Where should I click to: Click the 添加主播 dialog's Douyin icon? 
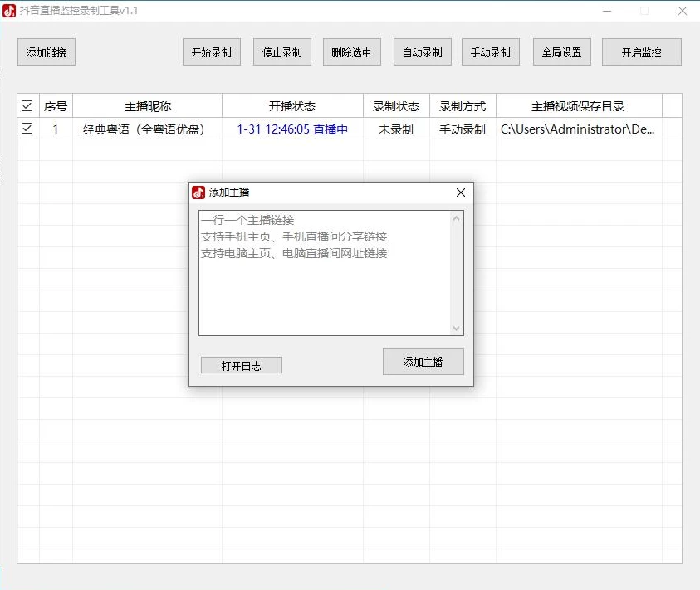[198, 193]
